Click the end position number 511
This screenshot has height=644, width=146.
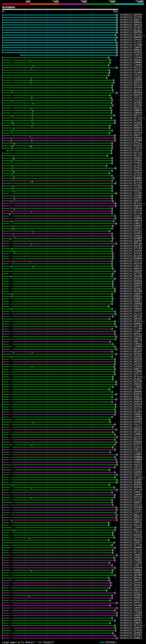pos(115,11)
